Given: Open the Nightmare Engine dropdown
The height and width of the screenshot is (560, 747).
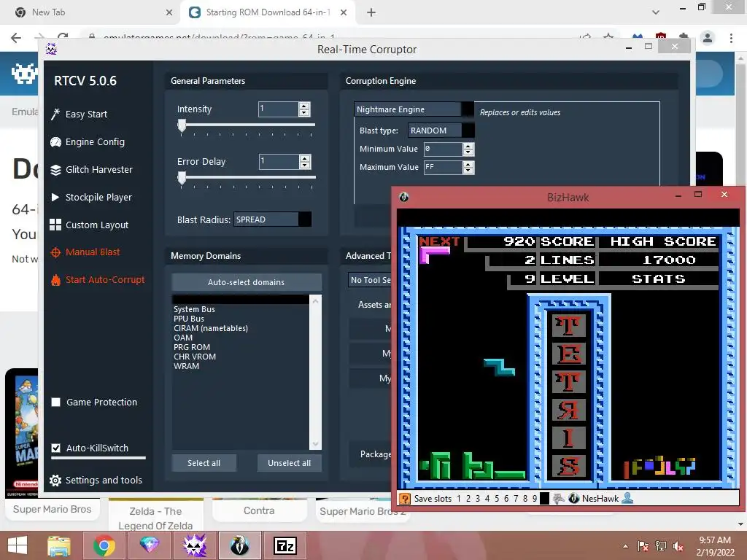Looking at the screenshot, I should pyautogui.click(x=414, y=109).
